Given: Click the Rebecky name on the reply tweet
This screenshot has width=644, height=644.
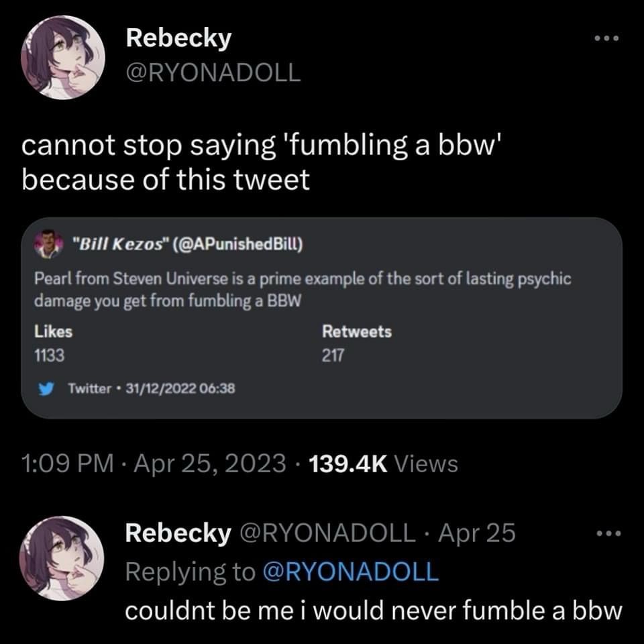Looking at the screenshot, I should pos(177,534).
